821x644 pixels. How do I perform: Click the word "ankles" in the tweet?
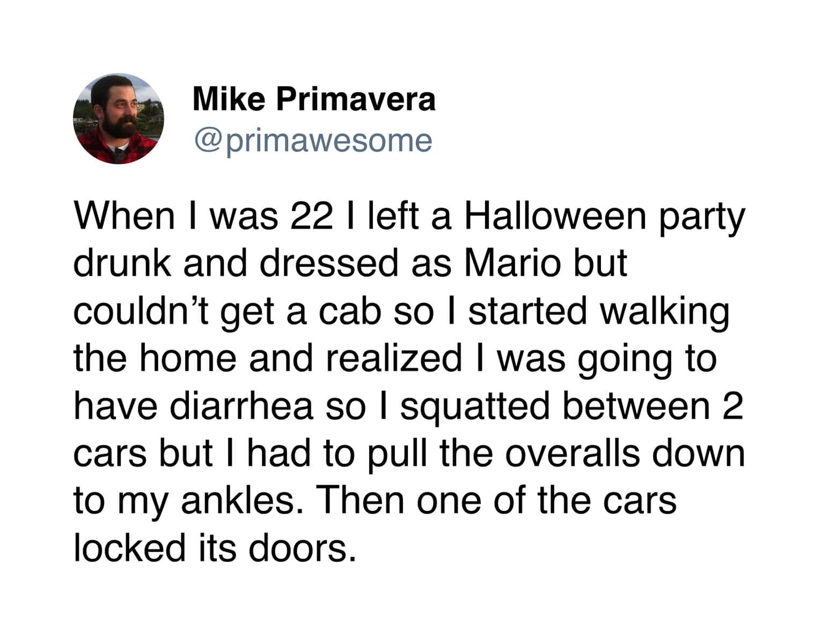point(238,500)
